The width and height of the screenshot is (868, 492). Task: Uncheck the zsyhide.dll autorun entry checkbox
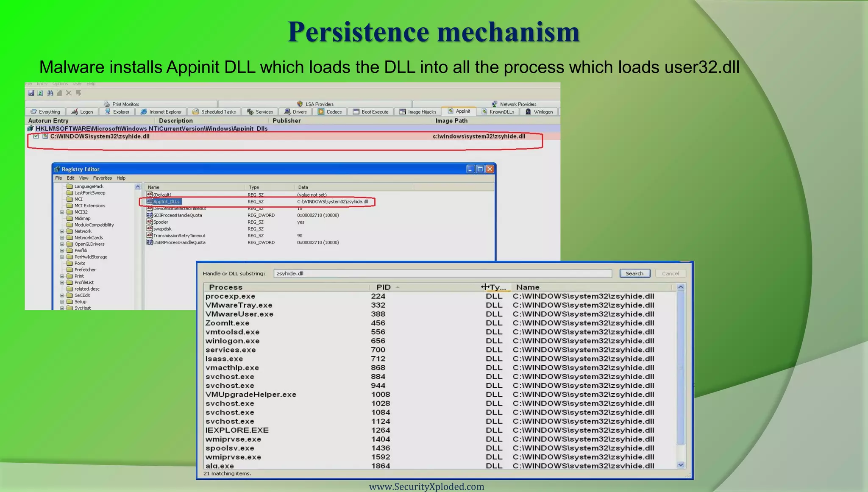click(x=36, y=136)
